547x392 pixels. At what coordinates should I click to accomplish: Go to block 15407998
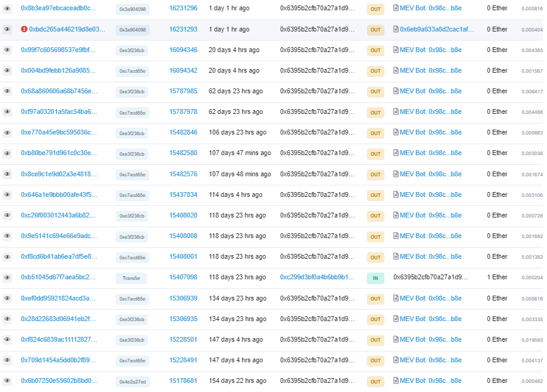(183, 277)
